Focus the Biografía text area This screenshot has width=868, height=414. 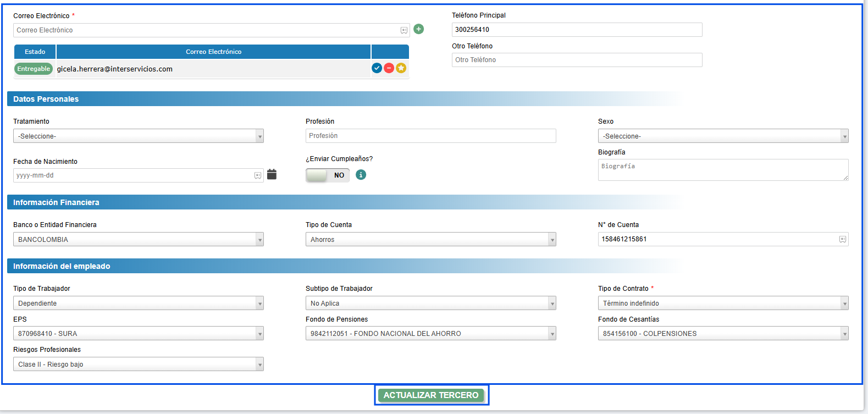click(x=723, y=170)
